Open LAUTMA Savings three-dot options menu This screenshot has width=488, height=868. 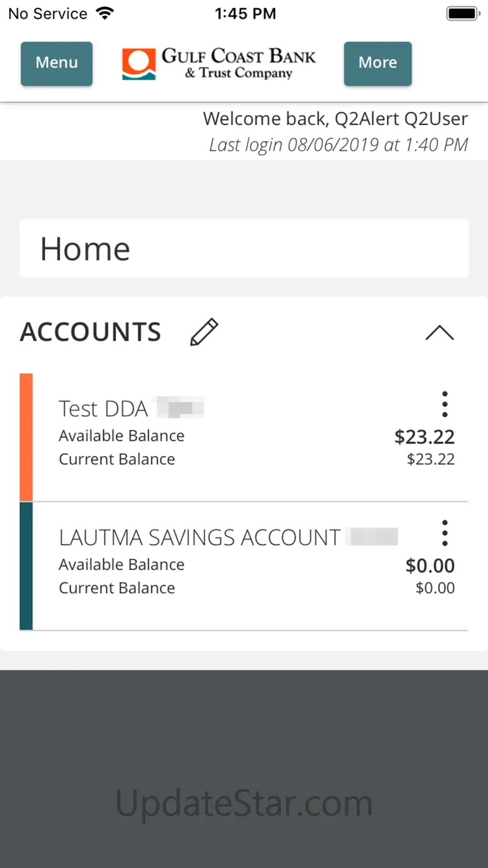click(445, 533)
